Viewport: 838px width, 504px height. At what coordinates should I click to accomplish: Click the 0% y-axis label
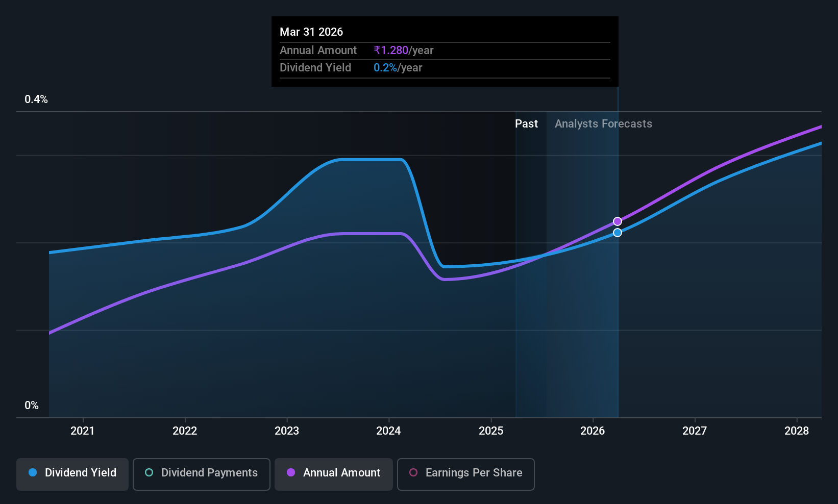32,406
